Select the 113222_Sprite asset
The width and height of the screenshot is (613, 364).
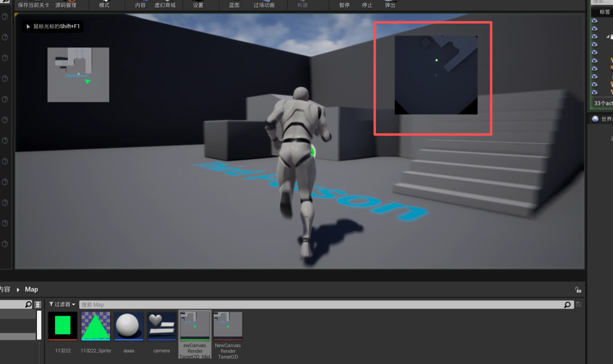click(96, 333)
